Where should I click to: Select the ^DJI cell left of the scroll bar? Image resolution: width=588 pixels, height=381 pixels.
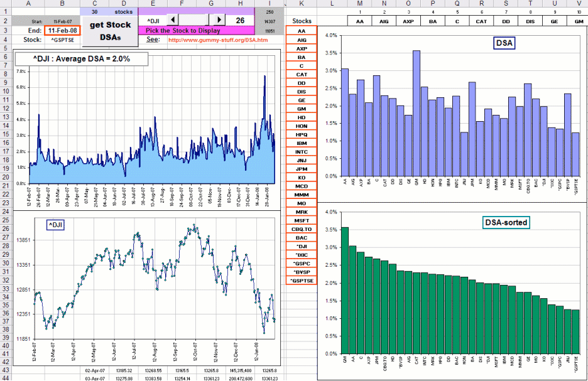(153, 21)
